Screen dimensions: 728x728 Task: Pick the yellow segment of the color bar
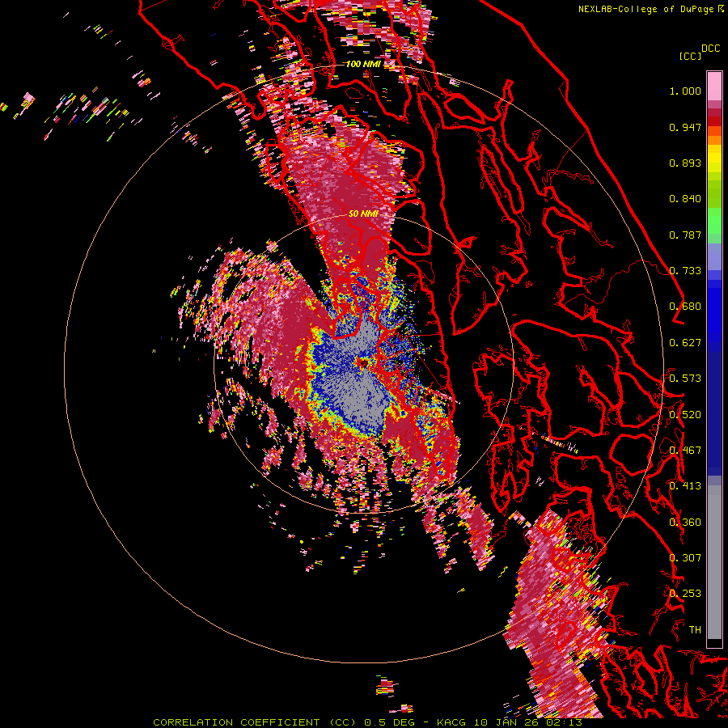(x=714, y=159)
